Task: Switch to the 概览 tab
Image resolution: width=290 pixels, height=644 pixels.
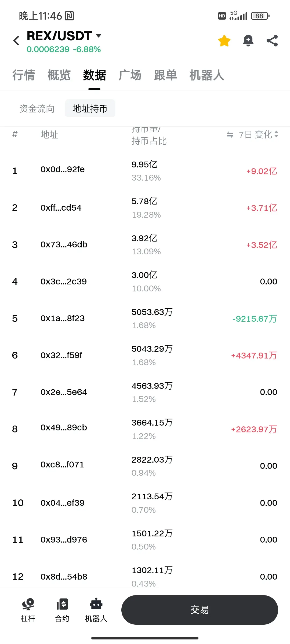Action: tap(59, 75)
